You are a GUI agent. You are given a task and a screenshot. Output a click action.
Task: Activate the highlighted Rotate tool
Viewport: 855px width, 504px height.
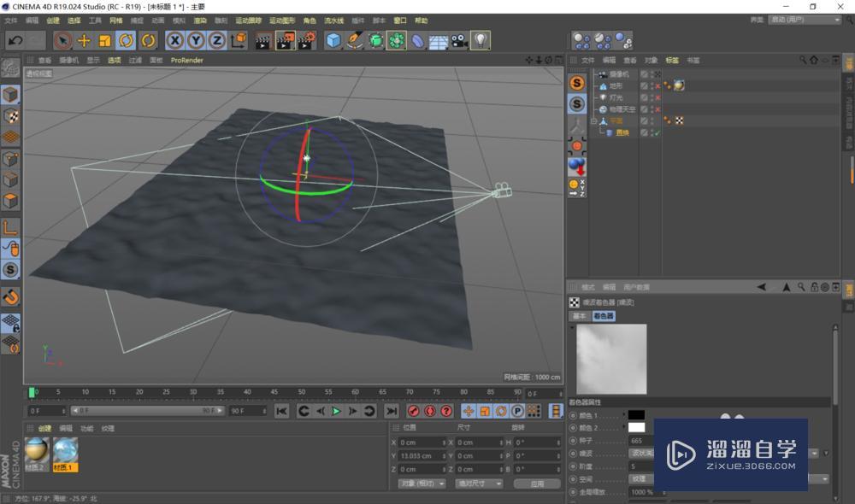(126, 40)
